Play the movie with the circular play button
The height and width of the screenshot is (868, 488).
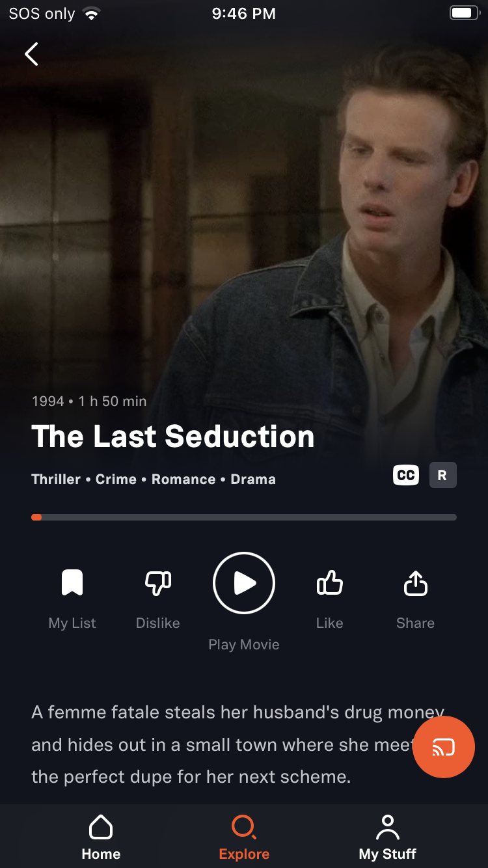point(244,583)
